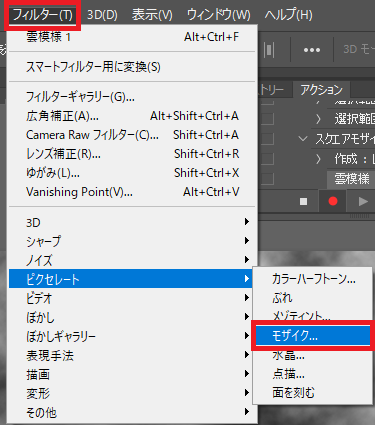The height and width of the screenshot is (425, 375).
Task: Expand the その他 submenu
Action: coord(132,412)
